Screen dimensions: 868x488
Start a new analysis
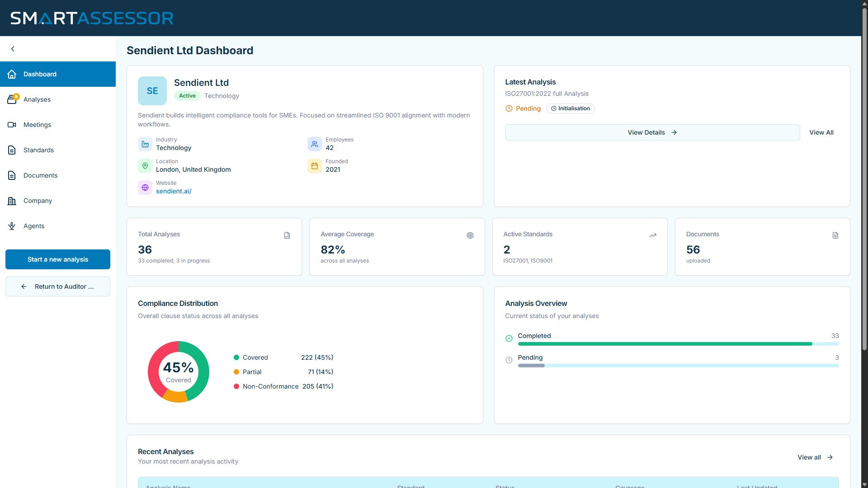58,259
